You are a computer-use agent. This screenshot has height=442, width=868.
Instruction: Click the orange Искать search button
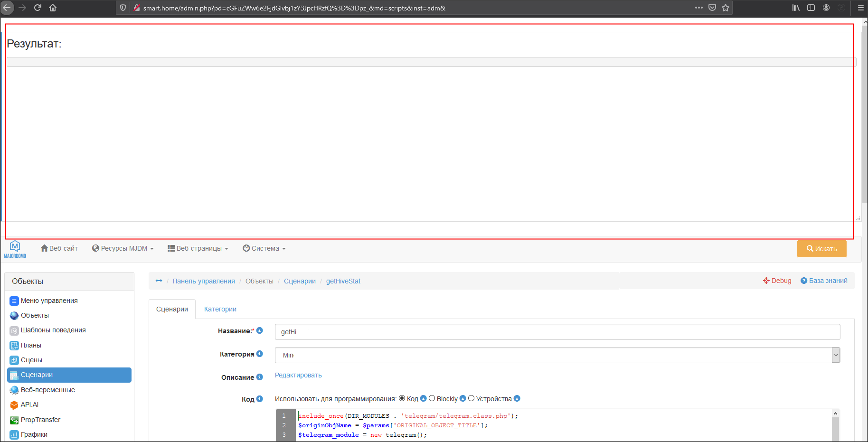[822, 249]
